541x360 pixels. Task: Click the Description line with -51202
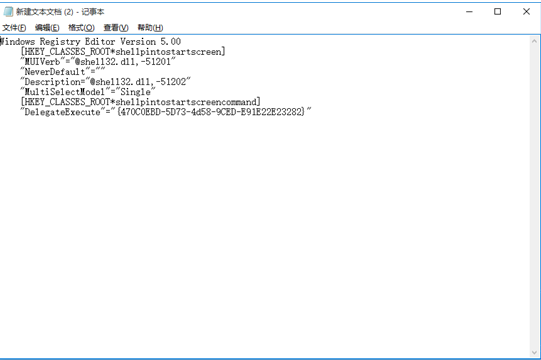(x=106, y=82)
